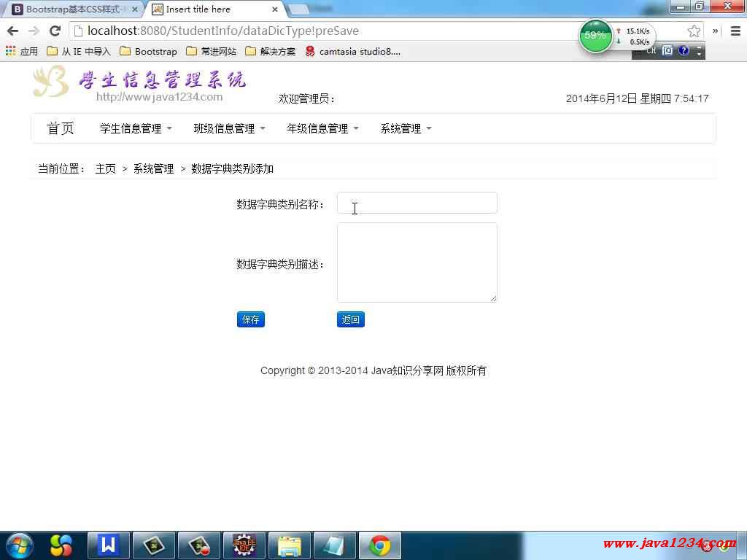The height and width of the screenshot is (560, 747).
Task: Open the Windows Start button
Action: pos(18,545)
